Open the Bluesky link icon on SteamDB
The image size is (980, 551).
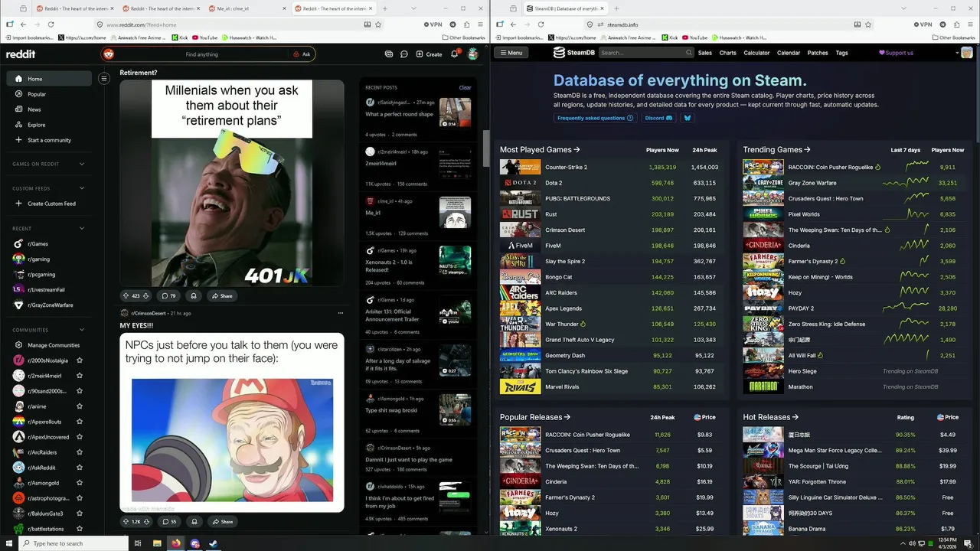coord(687,118)
